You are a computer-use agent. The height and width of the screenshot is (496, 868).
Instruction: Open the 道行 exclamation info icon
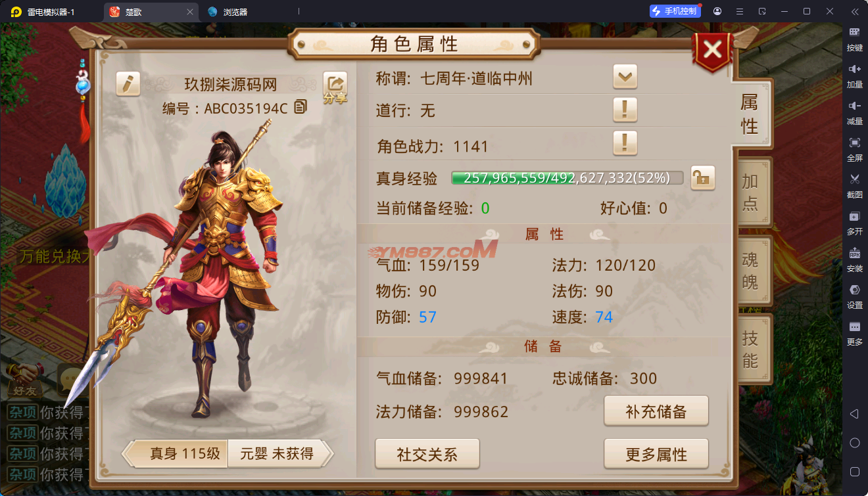625,109
